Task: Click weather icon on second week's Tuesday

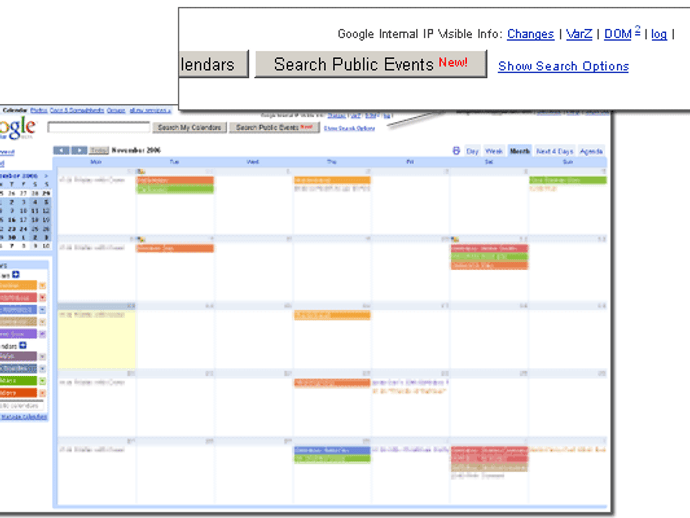Action: [141, 239]
